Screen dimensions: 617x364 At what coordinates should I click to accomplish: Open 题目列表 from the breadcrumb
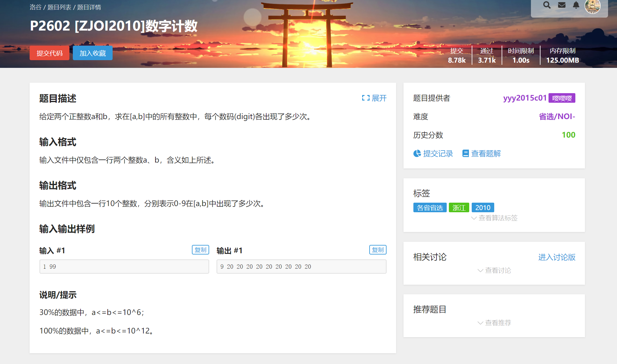tap(59, 7)
